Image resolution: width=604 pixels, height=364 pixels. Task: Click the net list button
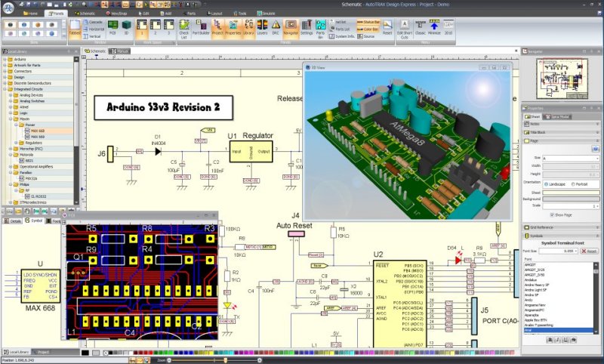[x=337, y=23]
